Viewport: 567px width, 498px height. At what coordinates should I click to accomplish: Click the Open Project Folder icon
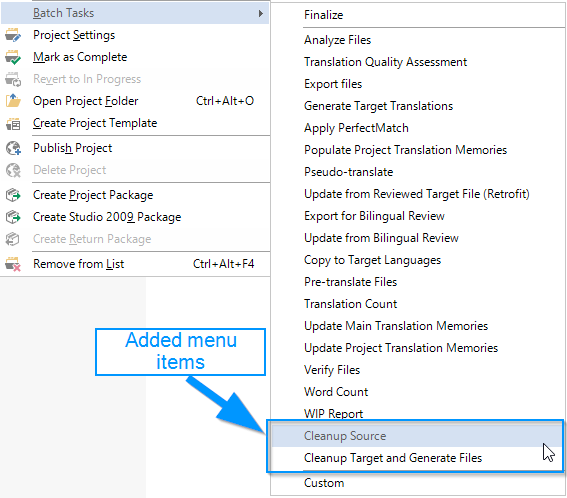[13, 101]
